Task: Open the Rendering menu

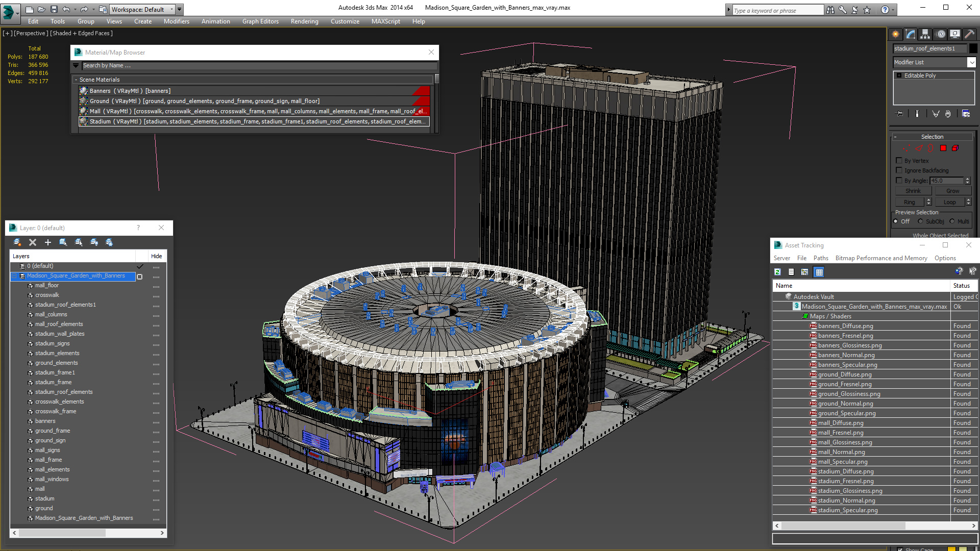Action: click(304, 21)
